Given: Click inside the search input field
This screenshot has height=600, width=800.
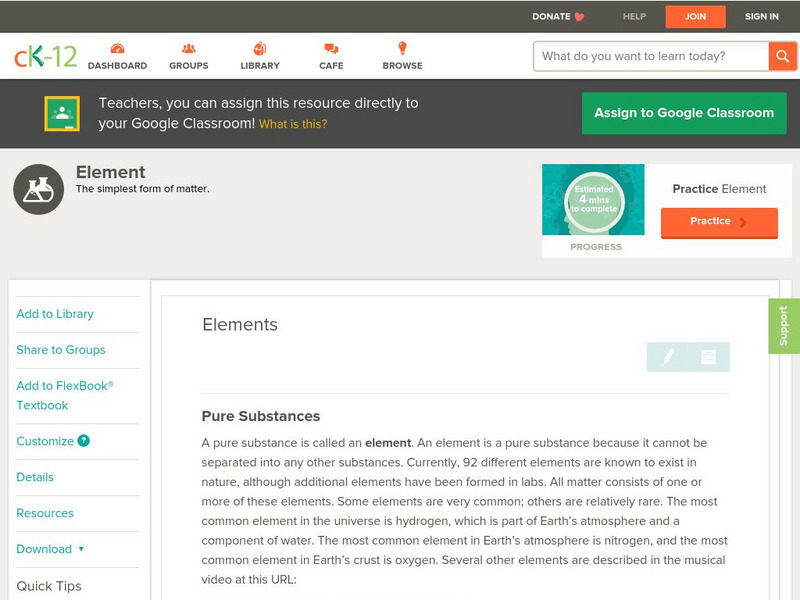Looking at the screenshot, I should coord(645,56).
